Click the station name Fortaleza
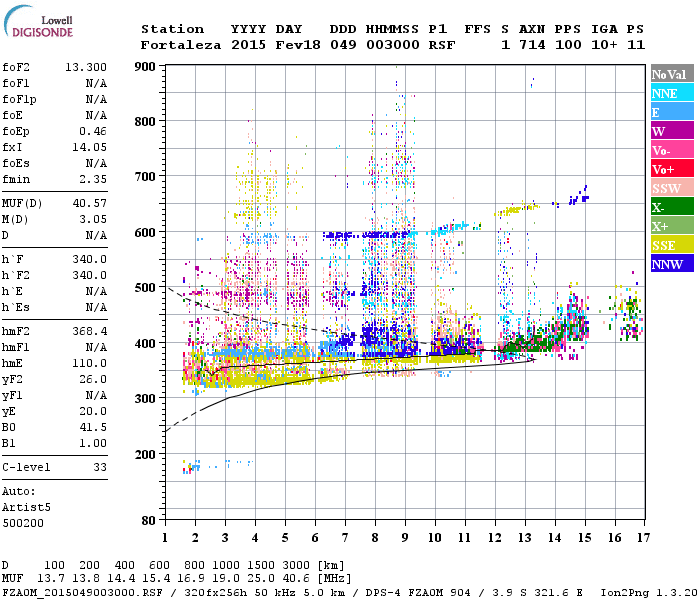 coord(181,45)
